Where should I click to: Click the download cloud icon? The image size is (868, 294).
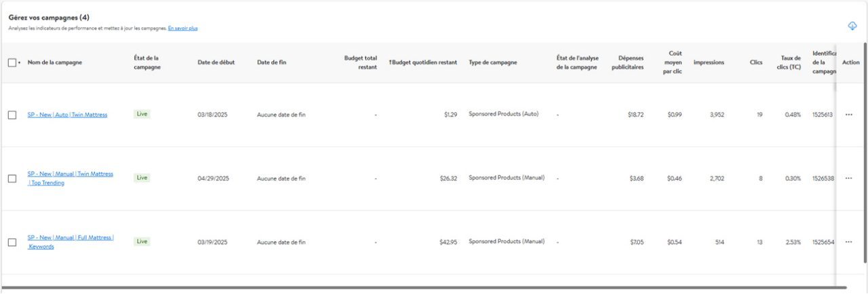coord(852,26)
